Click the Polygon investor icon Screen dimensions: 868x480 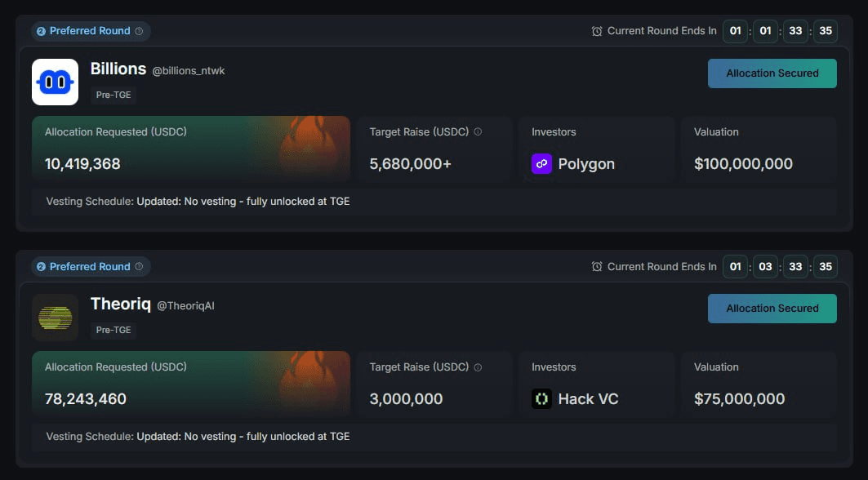tap(541, 164)
